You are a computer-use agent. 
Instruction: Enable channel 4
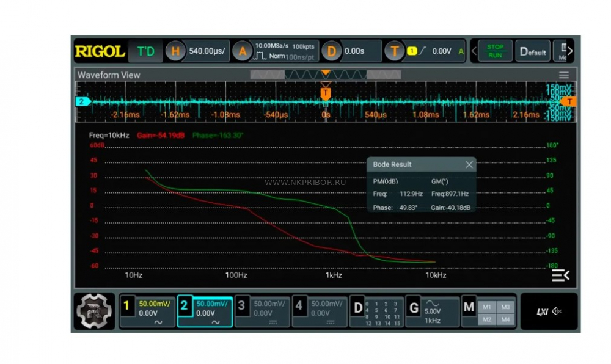pos(299,305)
